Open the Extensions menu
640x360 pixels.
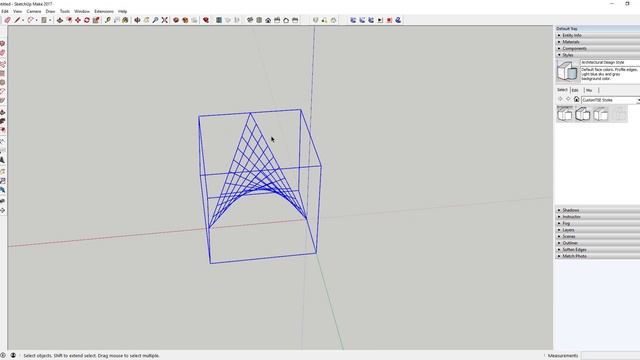[104, 11]
